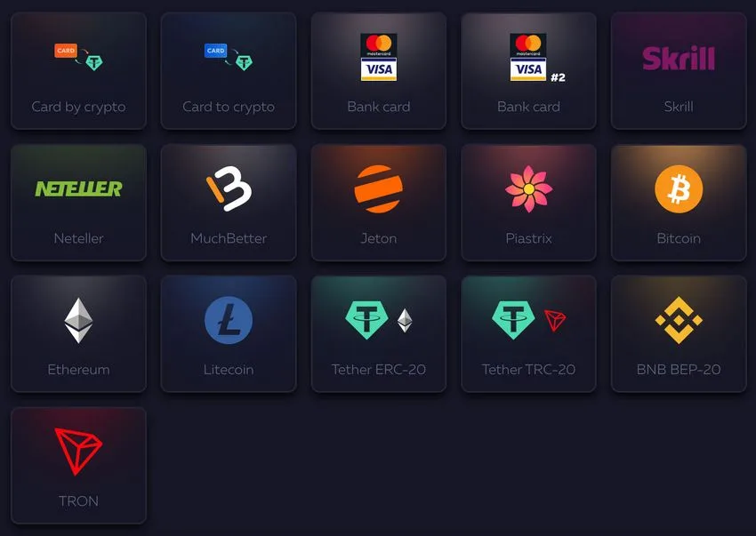
Task: Click the Litecoin label text
Action: (x=229, y=370)
